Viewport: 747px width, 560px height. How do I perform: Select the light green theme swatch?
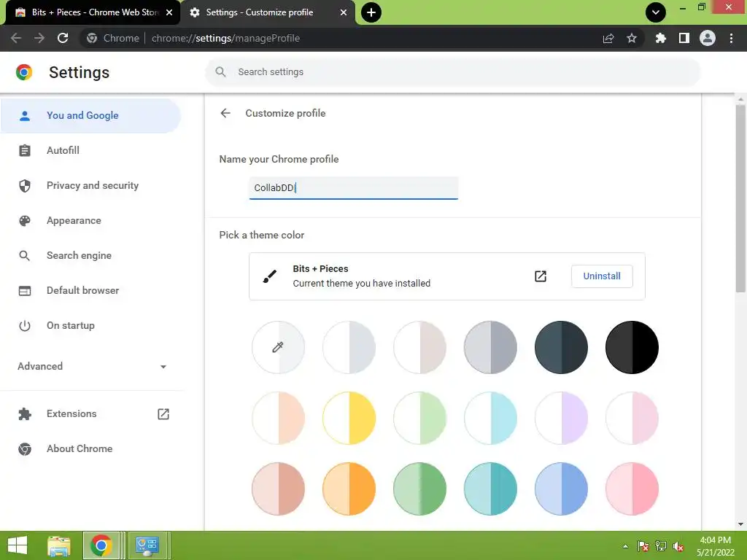(x=419, y=418)
